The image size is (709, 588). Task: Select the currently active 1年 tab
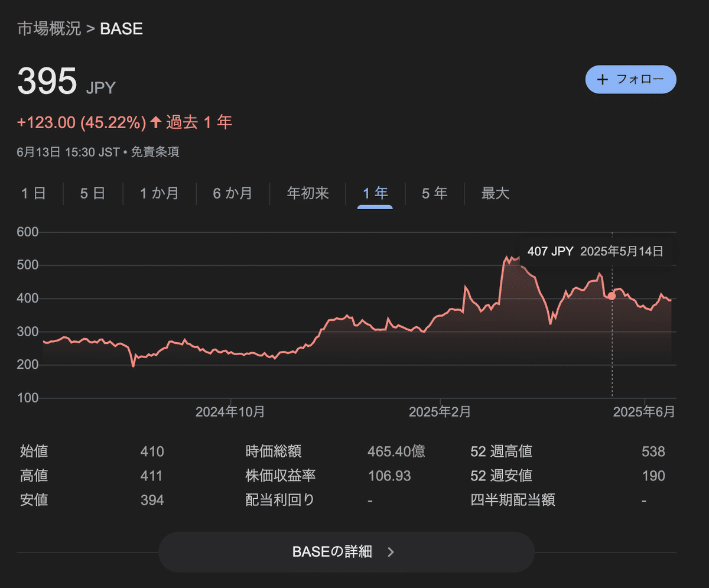coord(375,193)
